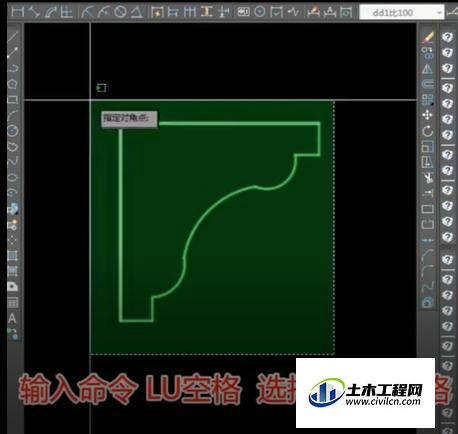
Task: Select the Dimension Edit tool
Action: (x=313, y=12)
